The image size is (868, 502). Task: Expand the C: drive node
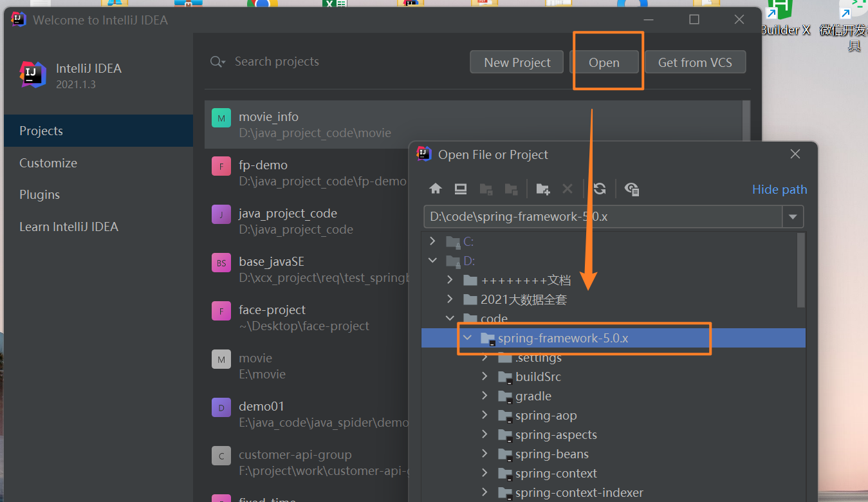433,241
